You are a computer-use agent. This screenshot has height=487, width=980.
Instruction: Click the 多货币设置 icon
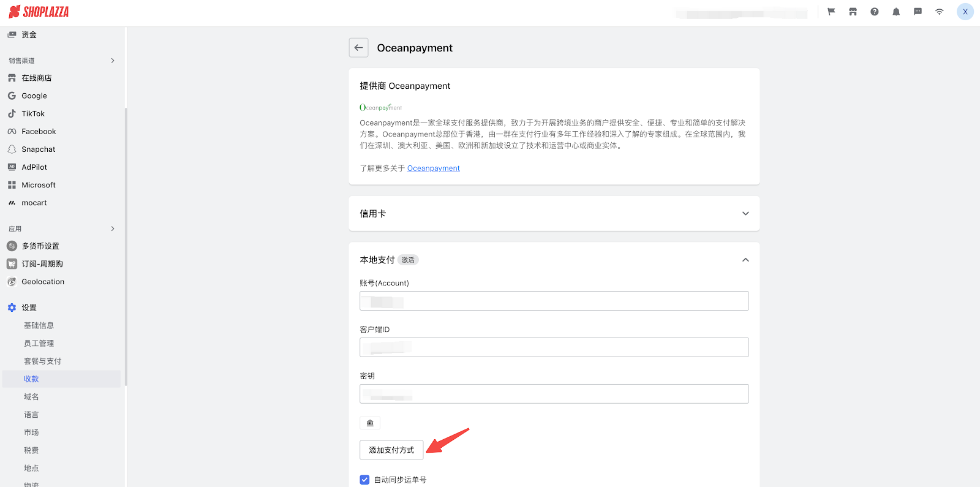click(x=12, y=246)
